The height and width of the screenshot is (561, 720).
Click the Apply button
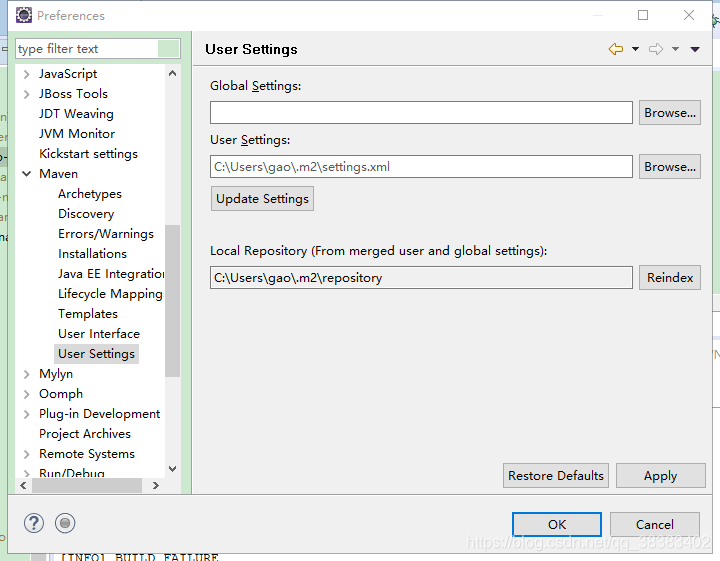(x=660, y=476)
